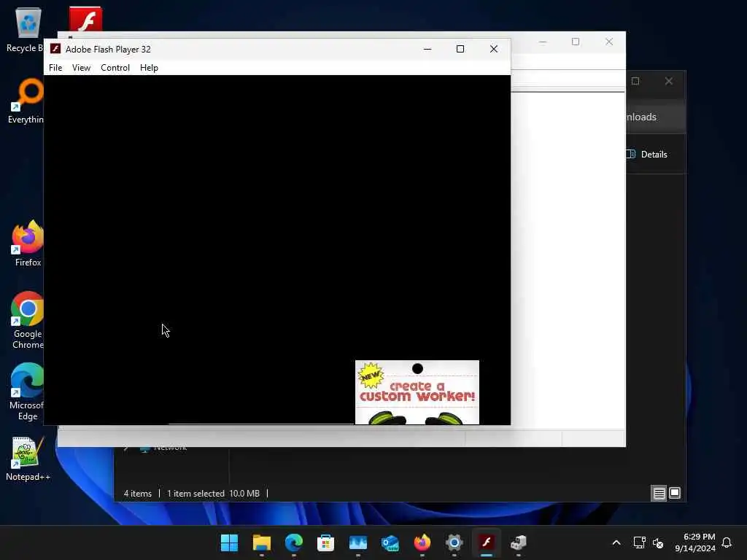Open the Recycle Bin desktop icon

click(26, 29)
